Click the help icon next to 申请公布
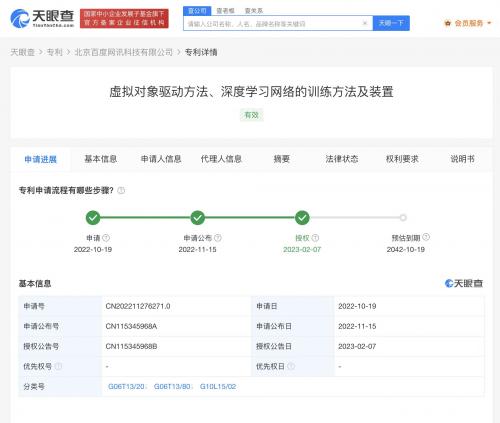 [218, 238]
